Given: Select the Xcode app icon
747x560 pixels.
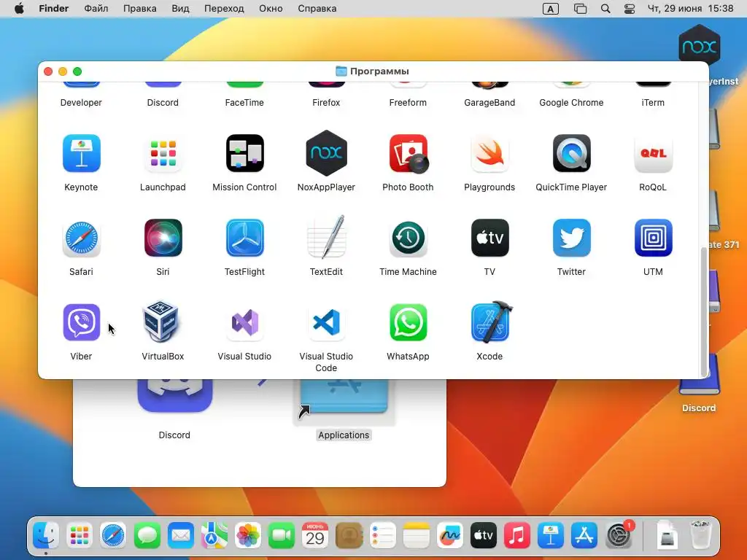Looking at the screenshot, I should [491, 322].
